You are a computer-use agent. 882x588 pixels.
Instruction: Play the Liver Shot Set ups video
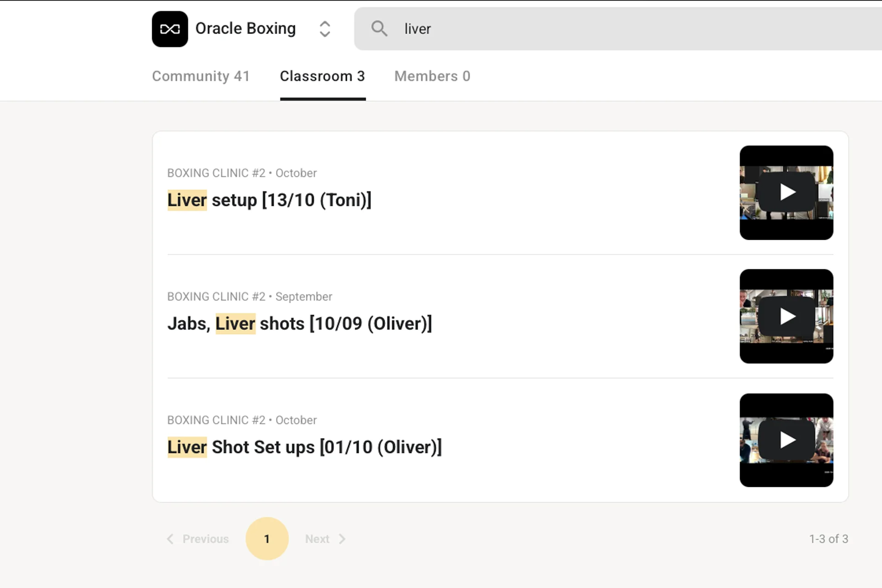(x=786, y=440)
